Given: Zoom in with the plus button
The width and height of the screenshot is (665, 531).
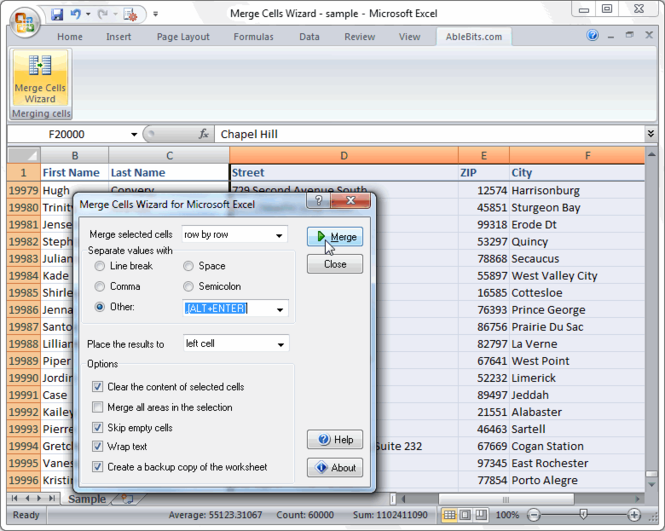Looking at the screenshot, I should [634, 515].
